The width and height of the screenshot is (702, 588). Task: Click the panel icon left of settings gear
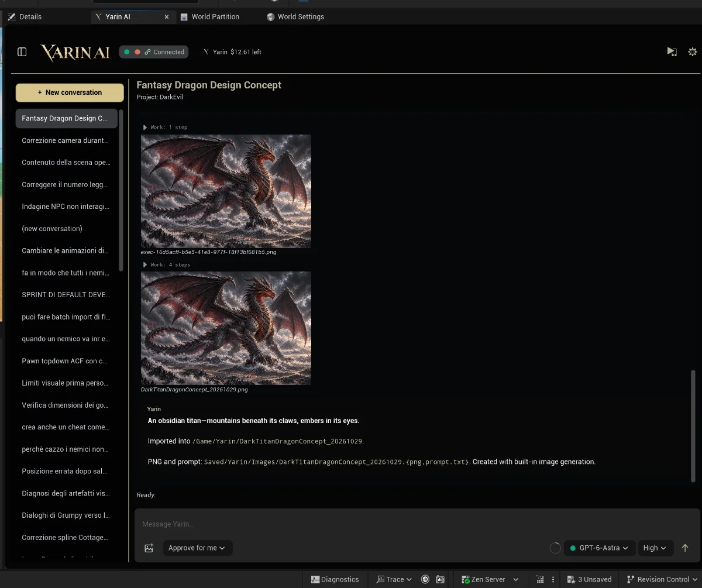pos(672,52)
